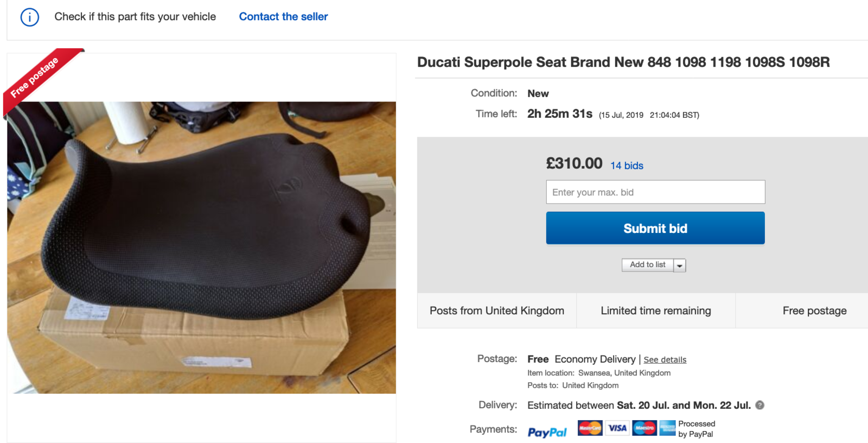This screenshot has height=443, width=868.
Task: Expand the Add to list dropdown arrow
Action: tap(680, 265)
